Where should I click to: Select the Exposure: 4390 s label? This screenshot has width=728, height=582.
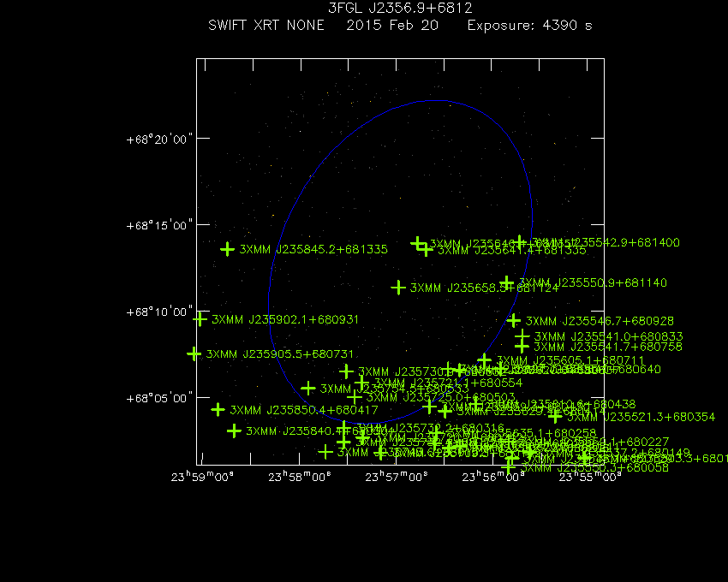tap(530, 26)
